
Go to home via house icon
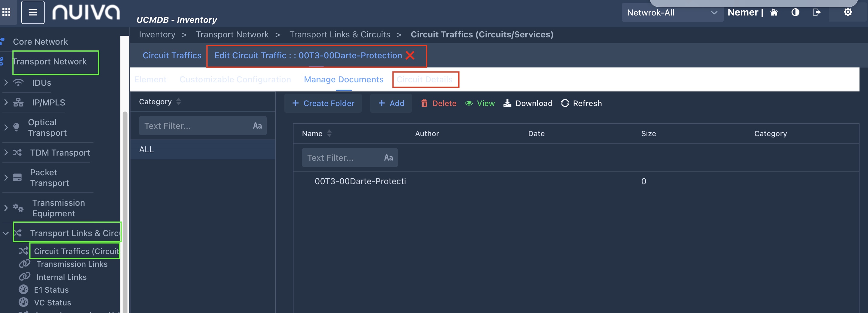click(774, 12)
